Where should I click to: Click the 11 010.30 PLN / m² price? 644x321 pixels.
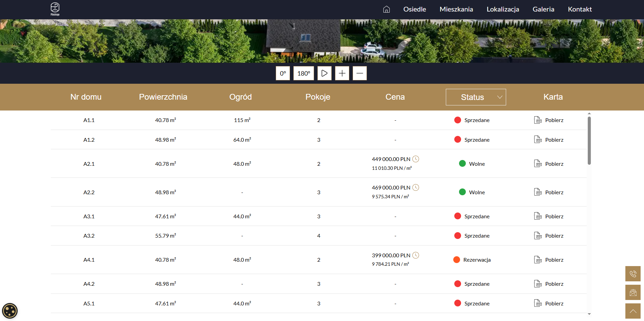392,168
